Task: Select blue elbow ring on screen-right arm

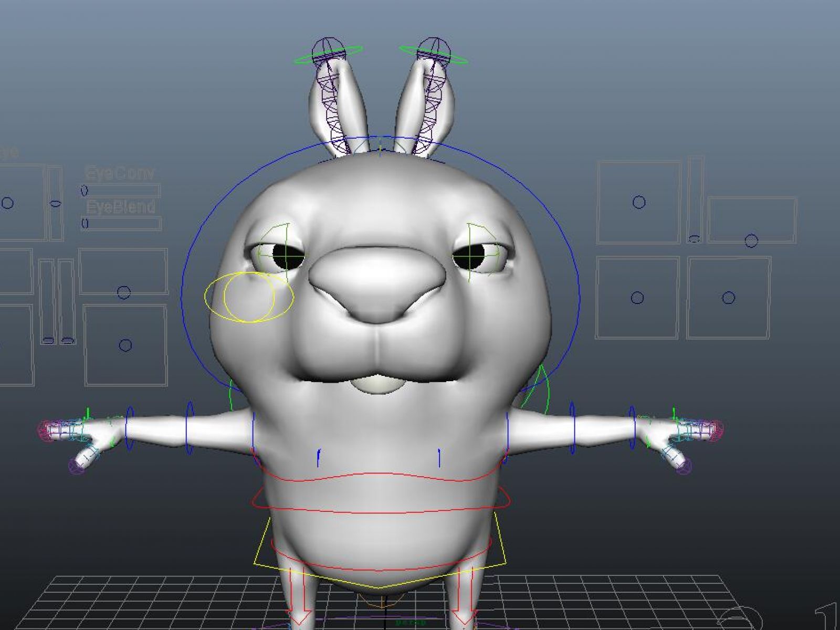Action: pos(572,428)
